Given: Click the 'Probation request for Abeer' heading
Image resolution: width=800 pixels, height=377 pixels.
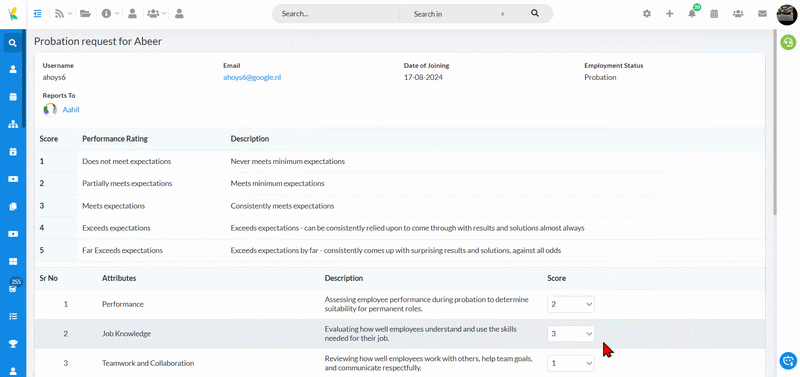Looking at the screenshot, I should click(x=98, y=41).
